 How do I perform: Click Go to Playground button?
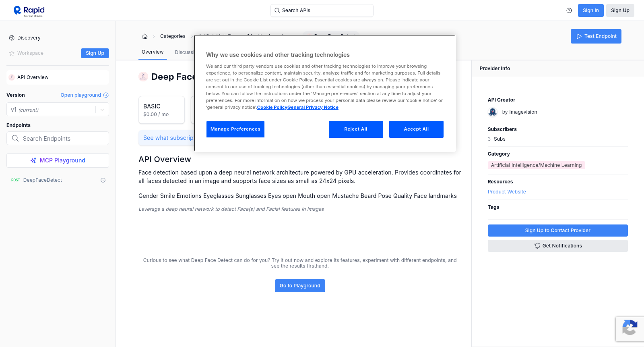(300, 286)
